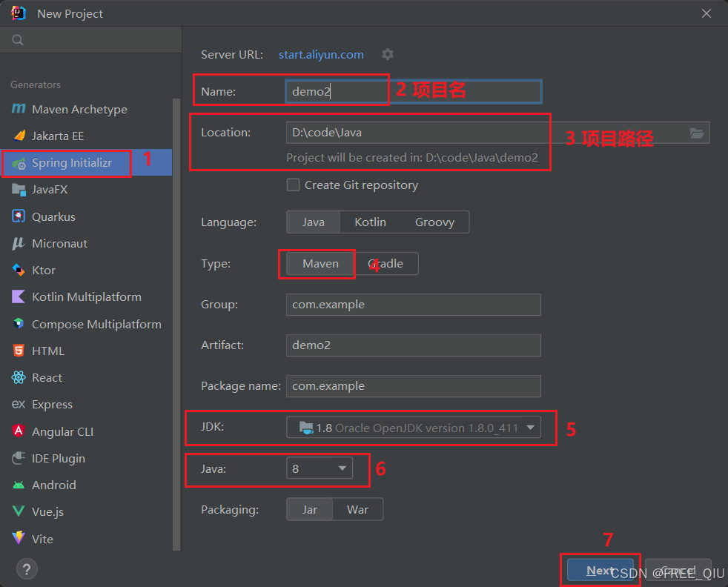Select Kotlin Multiplatform generator

coord(86,296)
